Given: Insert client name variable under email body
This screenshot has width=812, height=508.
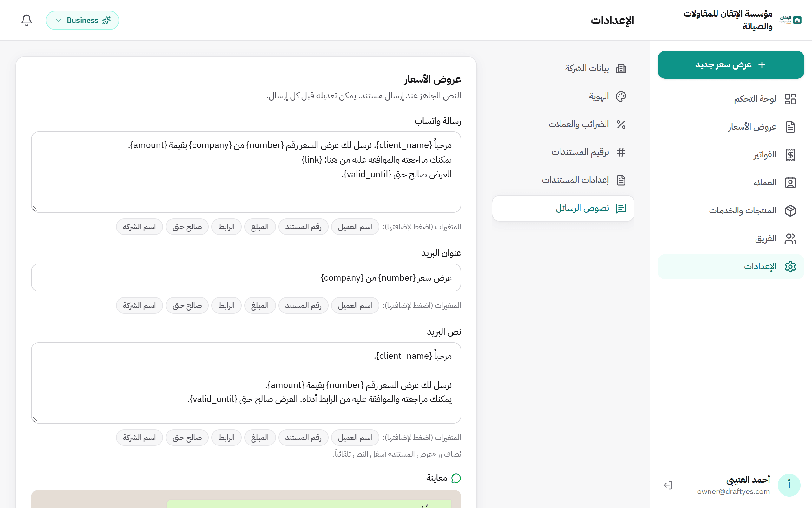Looking at the screenshot, I should coord(355,438).
